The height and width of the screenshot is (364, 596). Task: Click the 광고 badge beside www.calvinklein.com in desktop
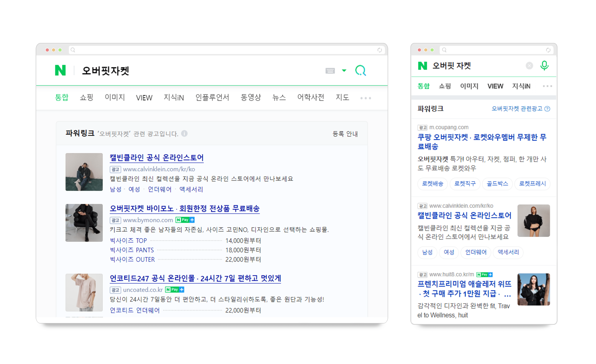pos(115,169)
